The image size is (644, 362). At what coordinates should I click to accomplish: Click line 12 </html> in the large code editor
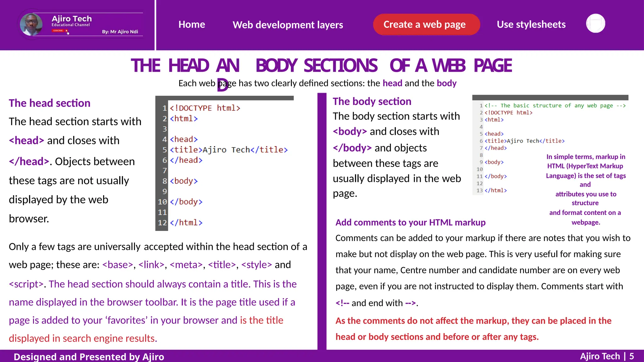(186, 223)
